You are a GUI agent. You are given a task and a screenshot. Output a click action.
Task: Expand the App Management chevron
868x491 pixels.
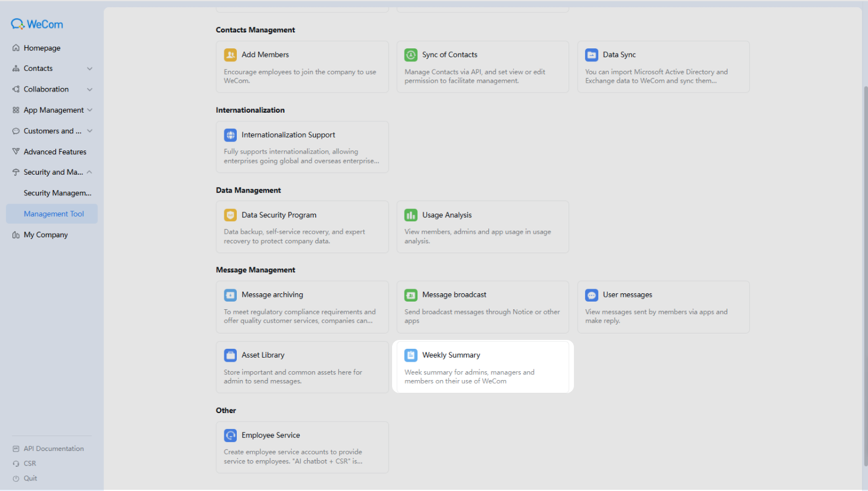point(90,110)
